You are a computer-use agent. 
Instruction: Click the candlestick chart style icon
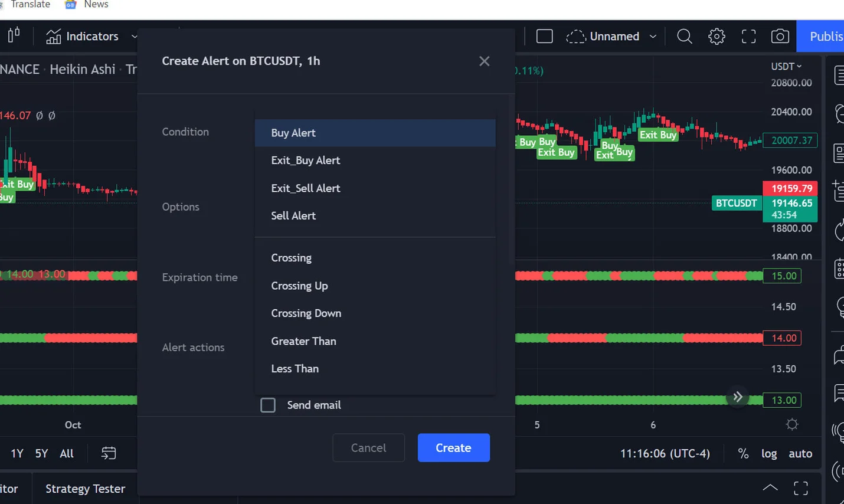14,36
